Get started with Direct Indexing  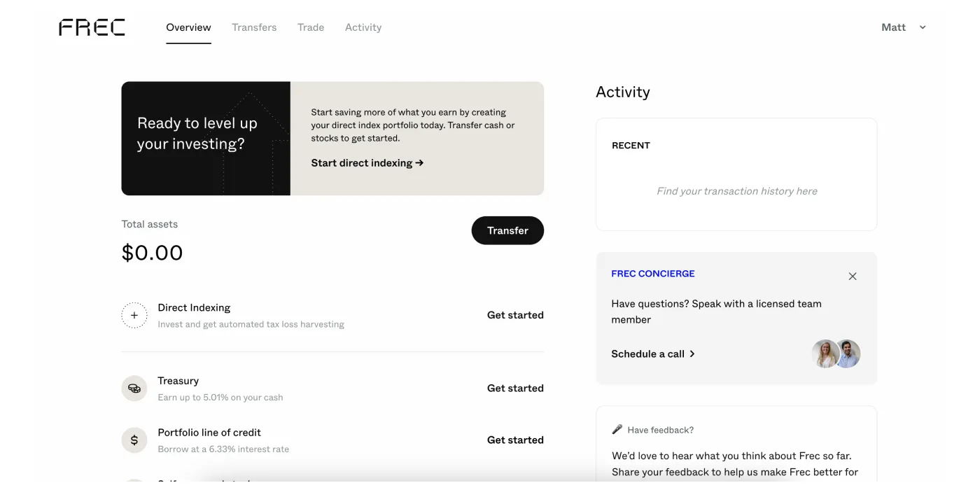(515, 316)
